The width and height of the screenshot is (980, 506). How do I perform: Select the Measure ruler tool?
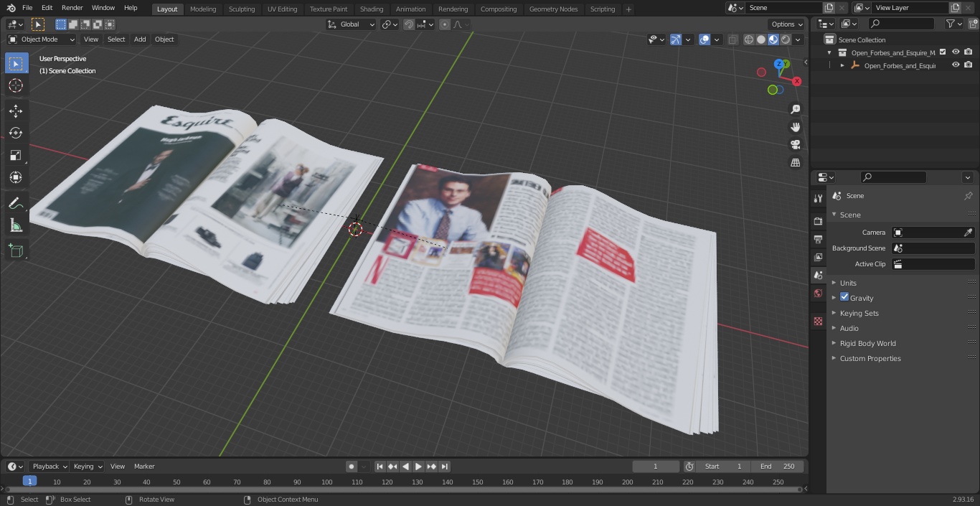(x=16, y=226)
